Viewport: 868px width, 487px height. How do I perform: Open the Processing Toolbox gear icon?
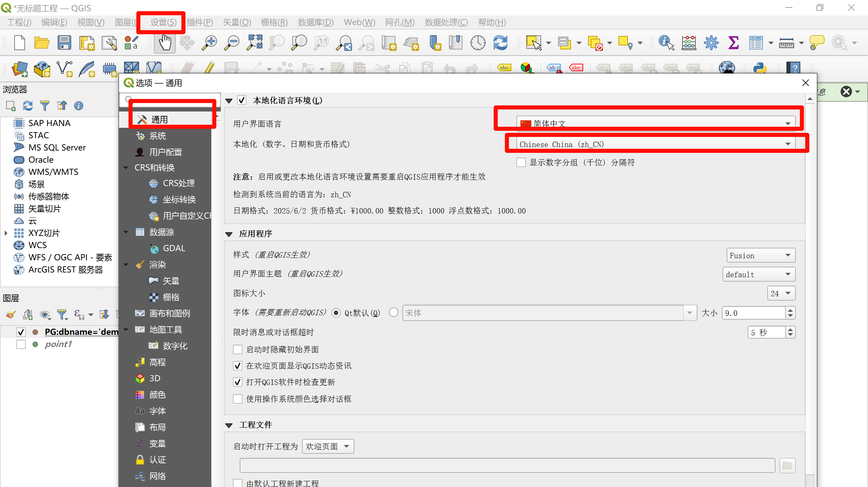click(711, 43)
